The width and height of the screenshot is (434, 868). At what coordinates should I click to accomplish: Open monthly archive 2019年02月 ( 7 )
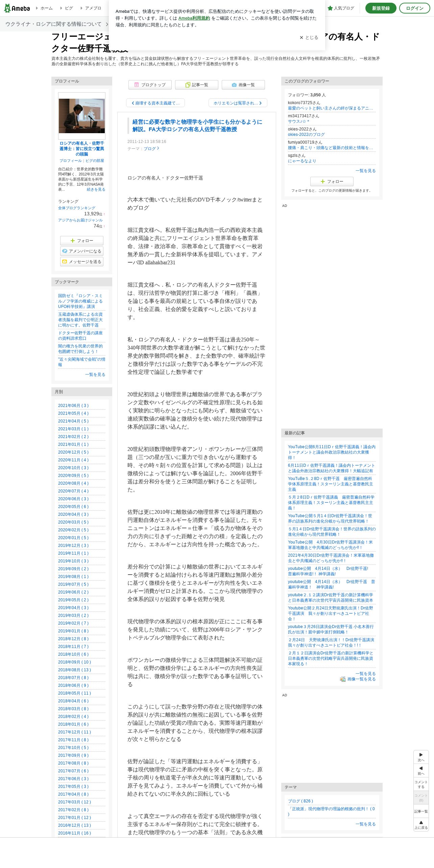73,623
